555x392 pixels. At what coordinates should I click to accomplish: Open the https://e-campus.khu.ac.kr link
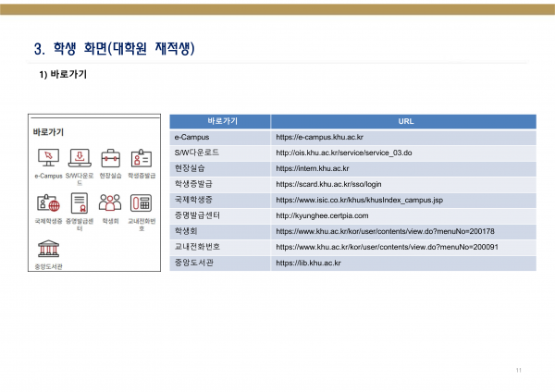[x=320, y=137]
